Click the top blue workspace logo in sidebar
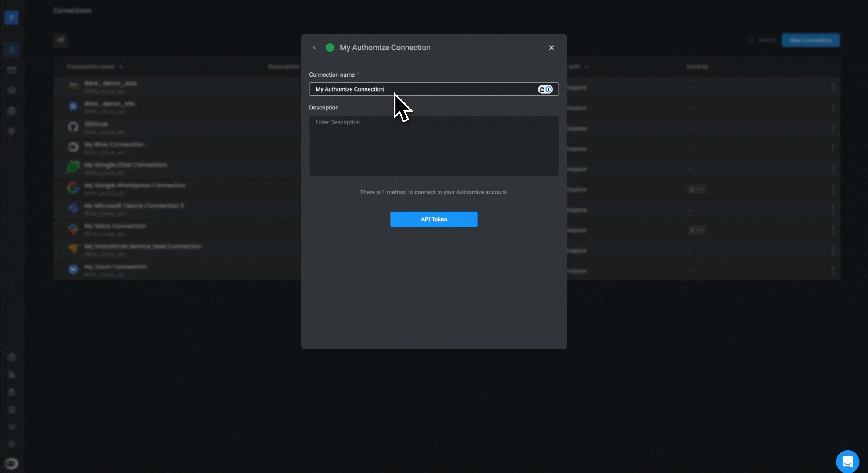Viewport: 868px width, 473px height. [11, 18]
